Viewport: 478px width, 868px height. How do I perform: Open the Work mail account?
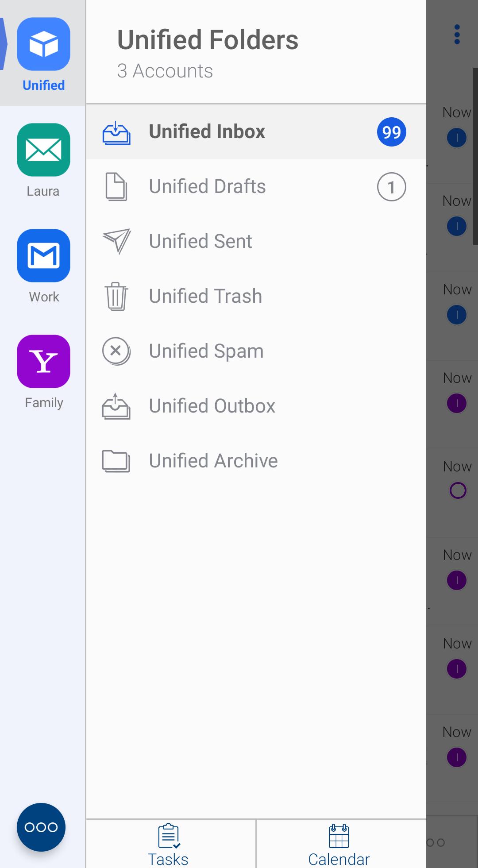tap(43, 255)
